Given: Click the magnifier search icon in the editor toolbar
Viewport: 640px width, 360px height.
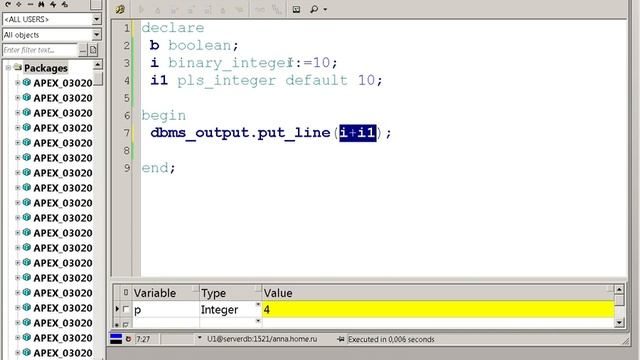Looking at the screenshot, I should 314,9.
